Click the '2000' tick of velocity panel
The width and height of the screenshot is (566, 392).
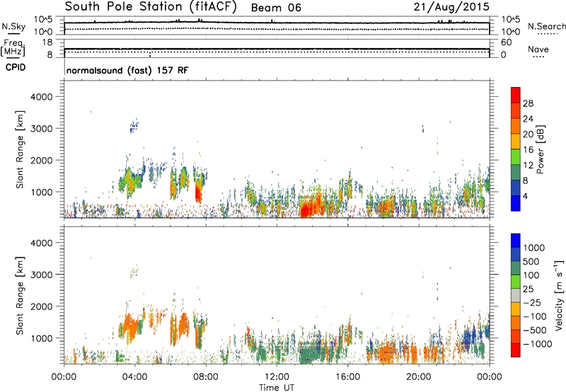click(41, 306)
